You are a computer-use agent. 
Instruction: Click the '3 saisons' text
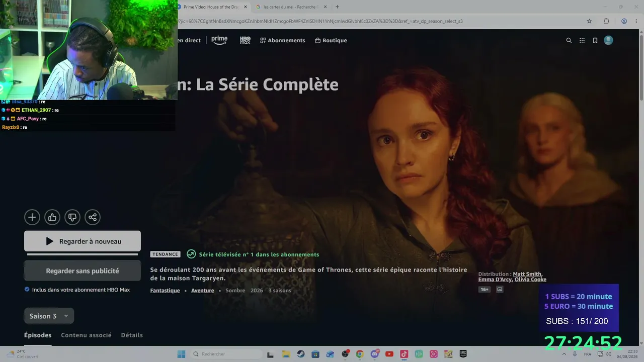(x=280, y=291)
